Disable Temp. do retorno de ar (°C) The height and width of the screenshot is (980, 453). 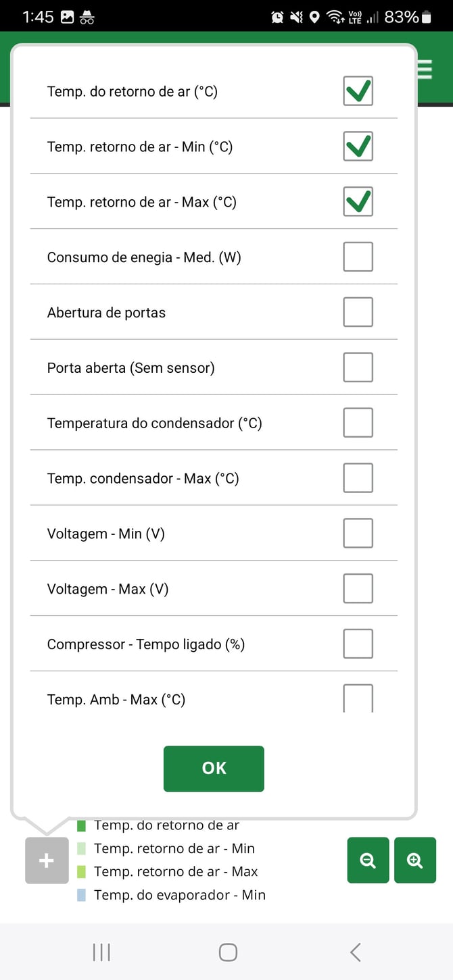(x=358, y=91)
